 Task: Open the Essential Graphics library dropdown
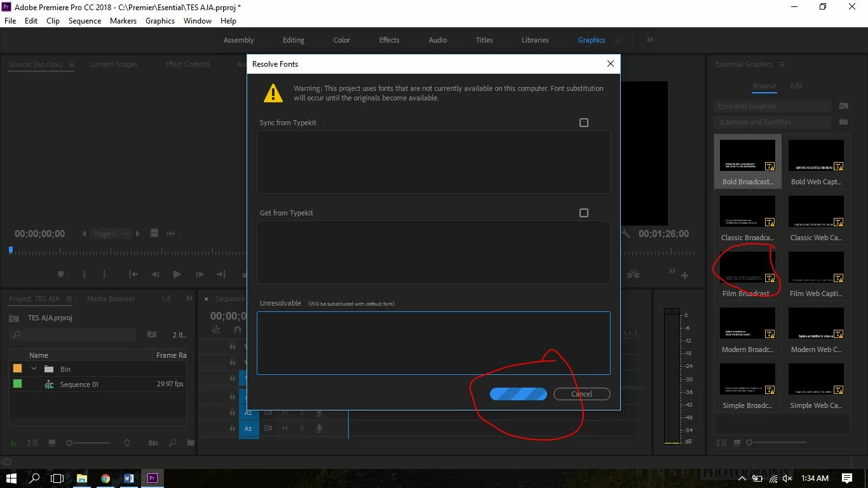tap(772, 106)
